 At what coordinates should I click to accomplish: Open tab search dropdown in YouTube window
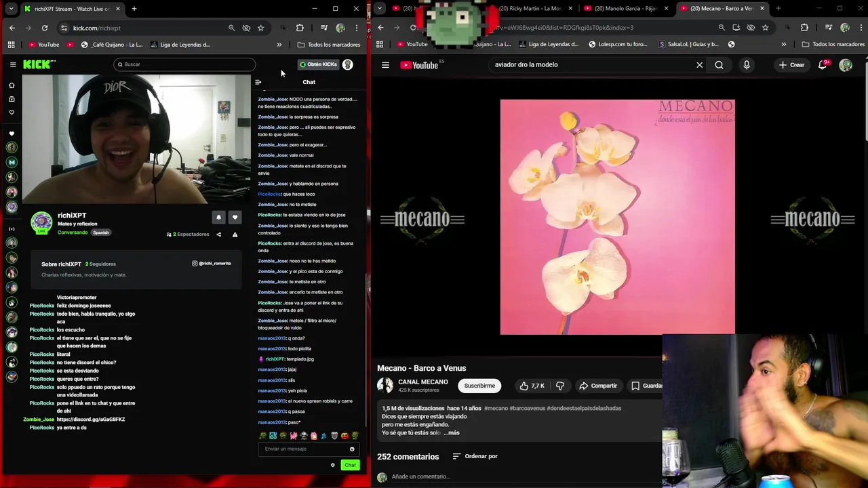tap(380, 8)
